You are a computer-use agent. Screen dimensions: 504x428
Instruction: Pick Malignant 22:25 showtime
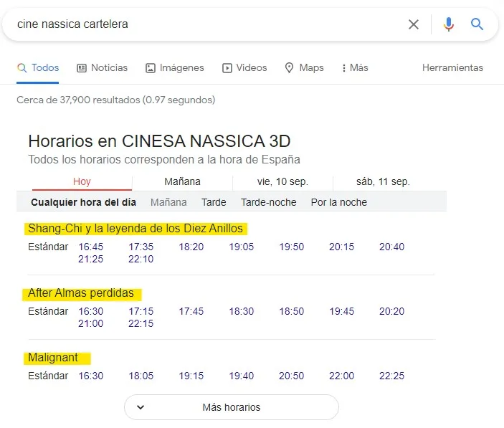click(x=391, y=376)
